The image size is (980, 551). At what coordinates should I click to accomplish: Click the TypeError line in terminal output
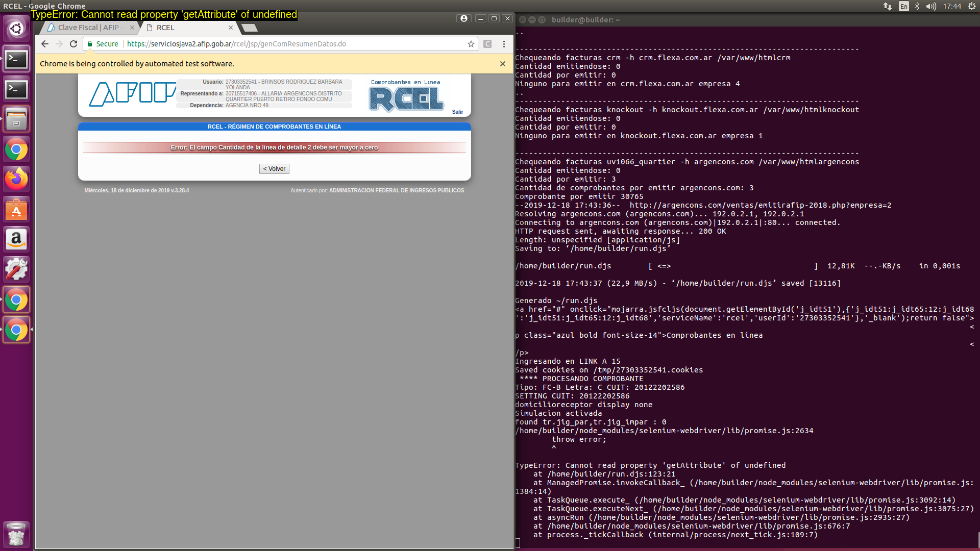(x=650, y=465)
